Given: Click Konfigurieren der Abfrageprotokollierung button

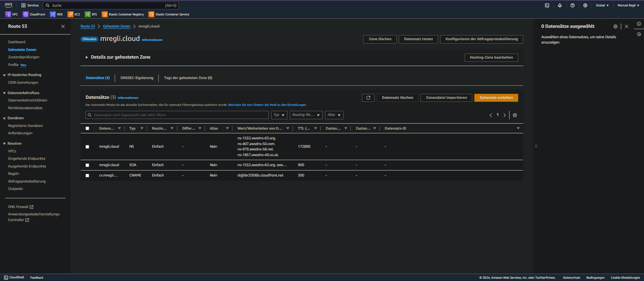Looking at the screenshot, I should tap(482, 39).
